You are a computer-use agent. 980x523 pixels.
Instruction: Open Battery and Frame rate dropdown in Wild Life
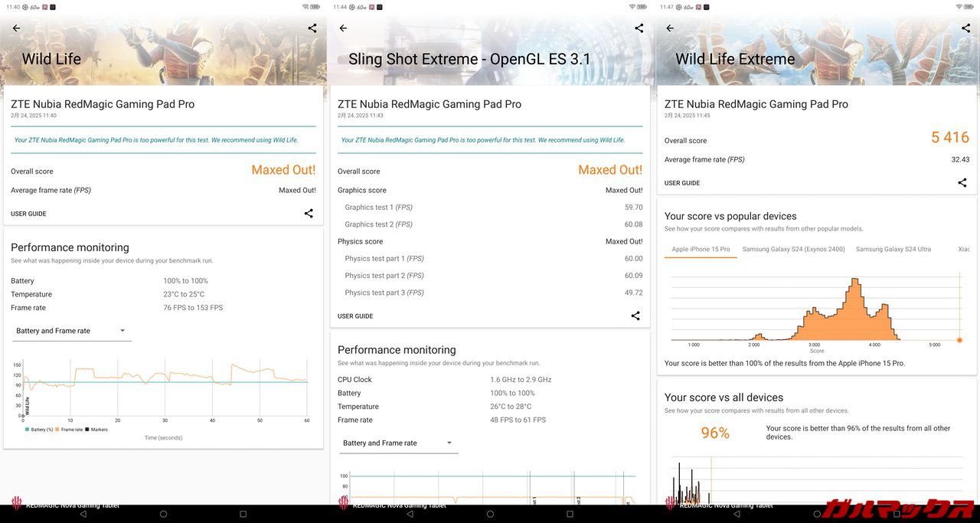coord(71,331)
